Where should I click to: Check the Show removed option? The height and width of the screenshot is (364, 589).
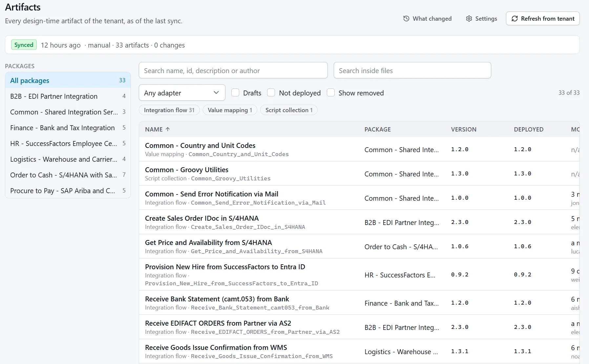pyautogui.click(x=331, y=93)
